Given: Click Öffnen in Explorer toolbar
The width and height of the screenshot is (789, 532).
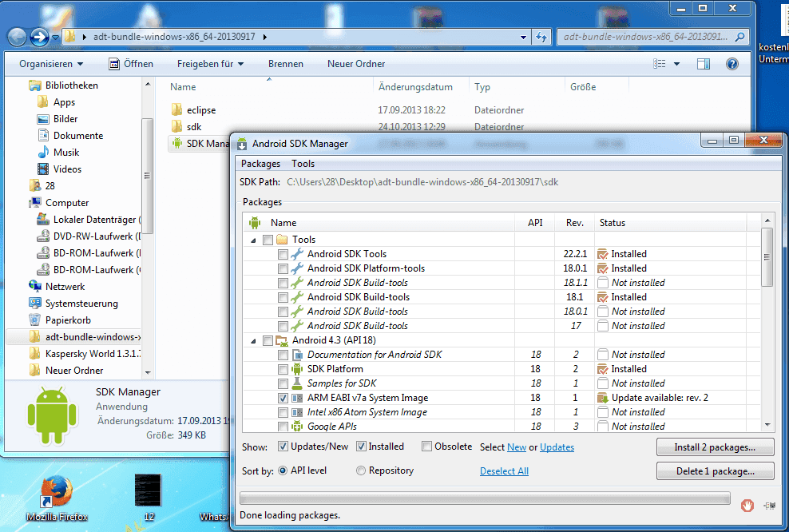Looking at the screenshot, I should coord(131,64).
